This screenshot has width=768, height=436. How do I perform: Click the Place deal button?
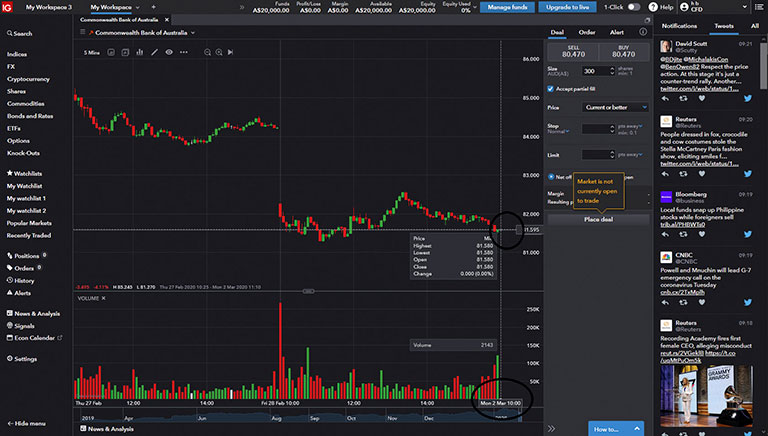tap(599, 219)
